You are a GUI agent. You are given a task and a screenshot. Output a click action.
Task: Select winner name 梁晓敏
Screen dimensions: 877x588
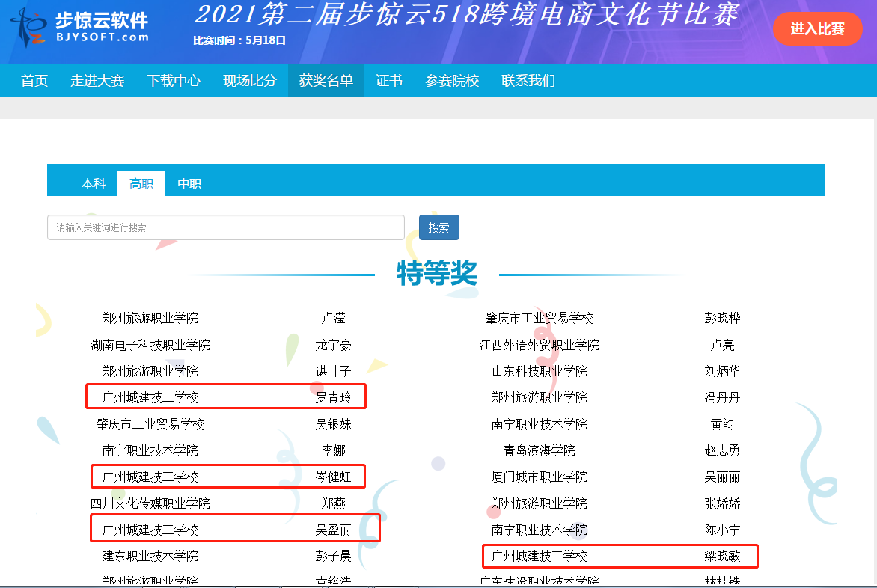pos(723,556)
